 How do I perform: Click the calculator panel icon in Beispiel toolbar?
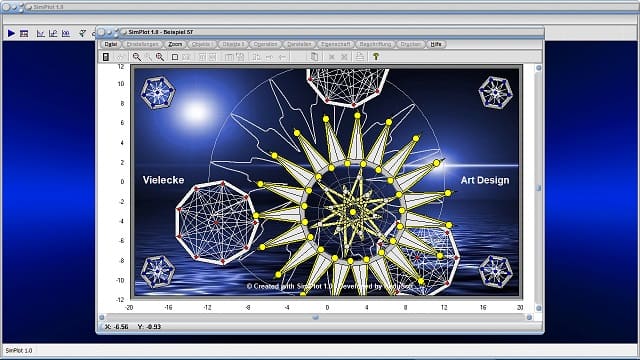pyautogui.click(x=106, y=57)
